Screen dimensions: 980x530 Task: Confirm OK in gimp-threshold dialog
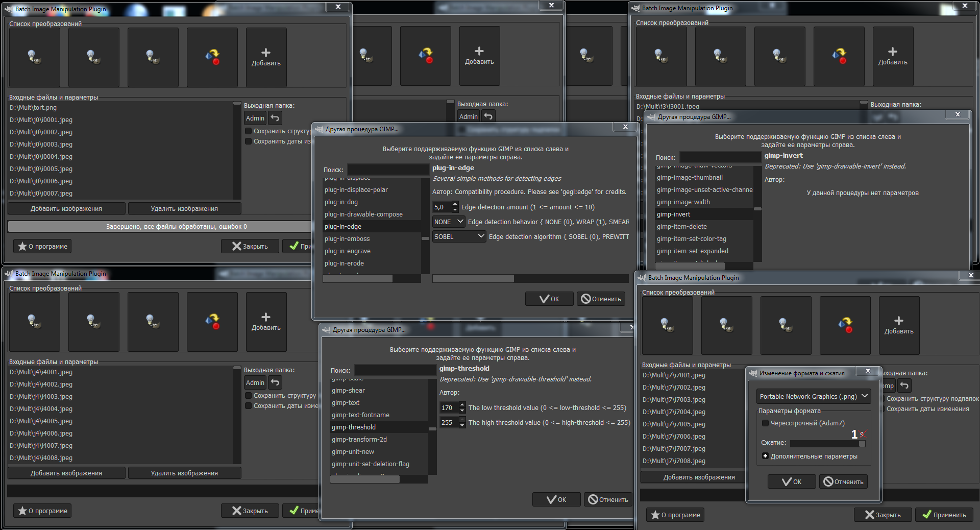click(x=556, y=499)
